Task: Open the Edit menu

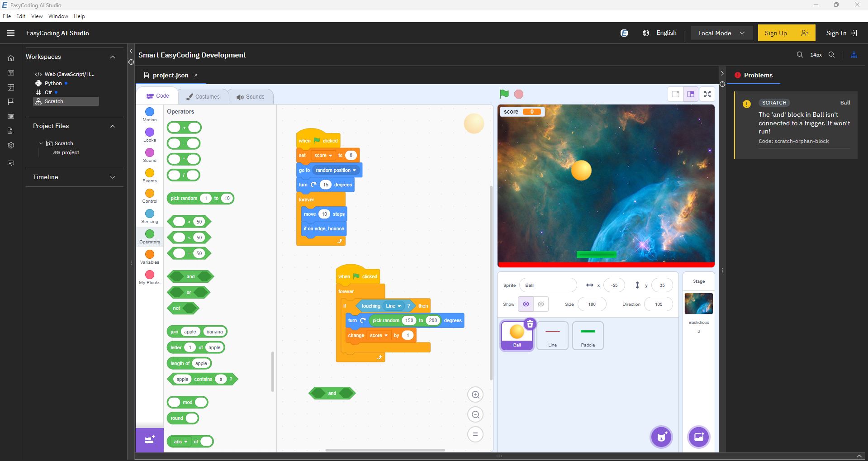Action: pyautogui.click(x=21, y=16)
